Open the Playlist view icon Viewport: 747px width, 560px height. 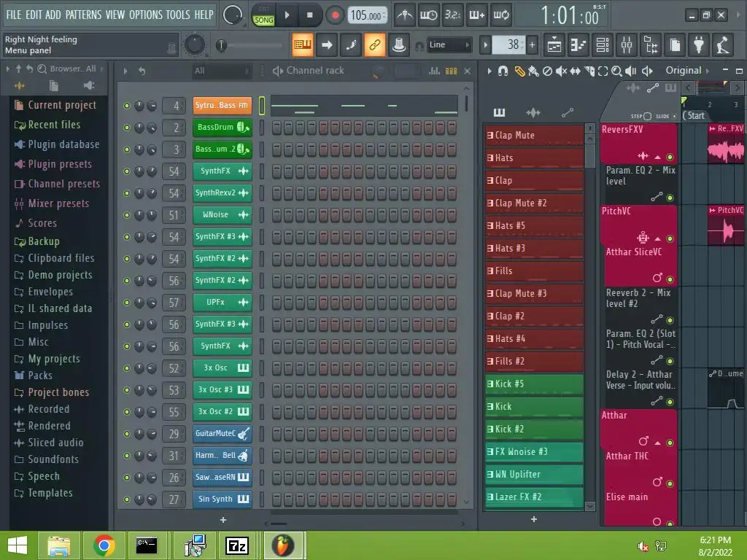click(x=554, y=45)
